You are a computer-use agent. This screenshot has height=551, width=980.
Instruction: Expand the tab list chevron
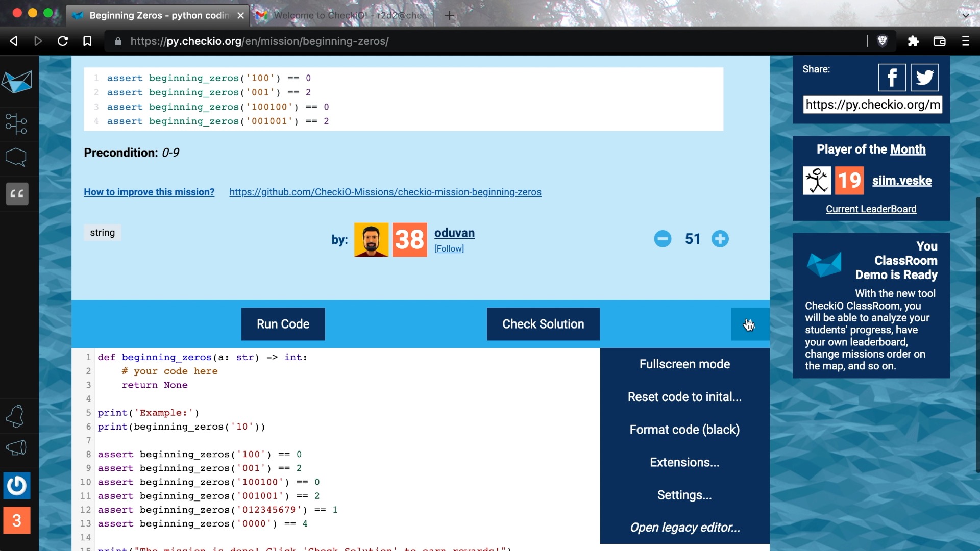point(965,15)
